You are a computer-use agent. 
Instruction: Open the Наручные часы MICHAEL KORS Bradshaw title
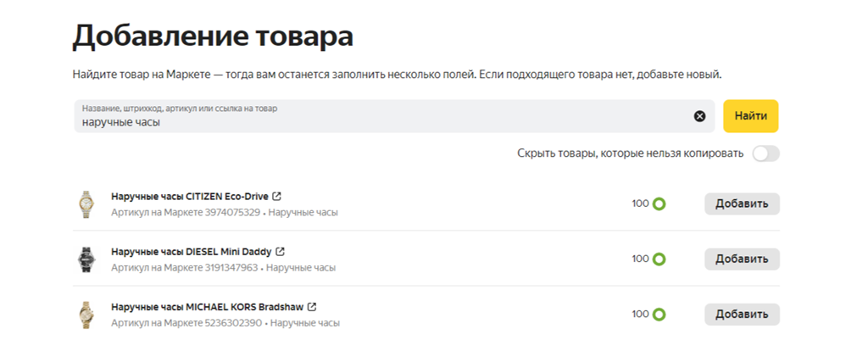pyautogui.click(x=208, y=307)
